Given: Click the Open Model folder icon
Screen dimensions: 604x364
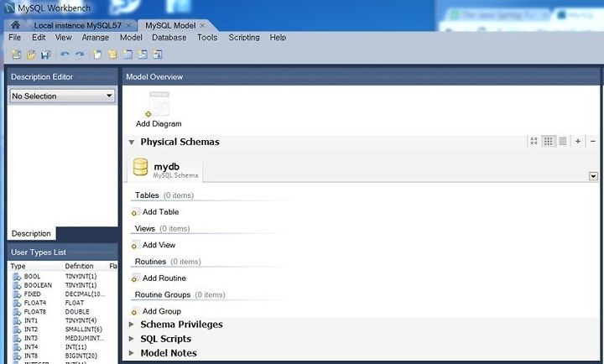Looking at the screenshot, I should pyautogui.click(x=31, y=55).
